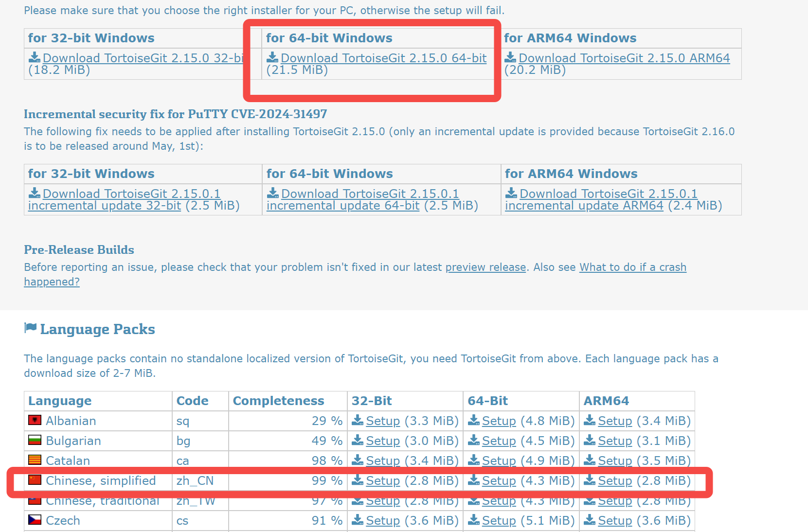Open Albanian 64-Bit Setup link
Image resolution: width=808 pixels, height=532 pixels.
click(499, 421)
